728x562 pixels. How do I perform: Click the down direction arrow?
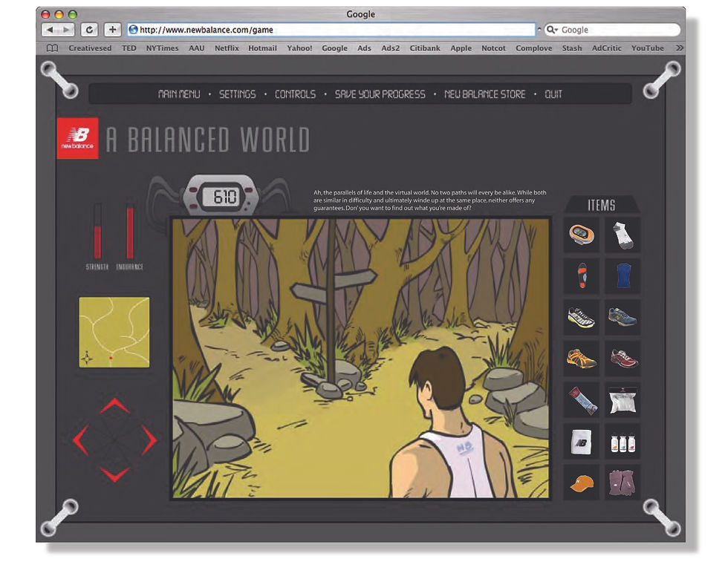tap(114, 474)
